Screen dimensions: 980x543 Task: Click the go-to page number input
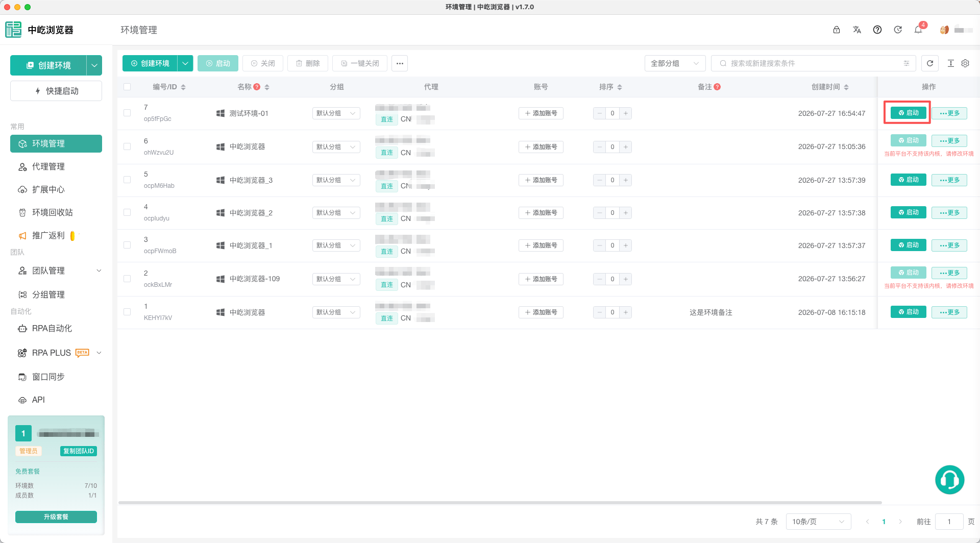click(x=949, y=522)
